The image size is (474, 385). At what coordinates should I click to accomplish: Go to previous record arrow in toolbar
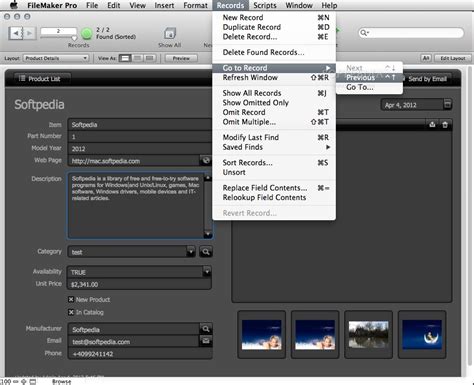tap(15, 33)
